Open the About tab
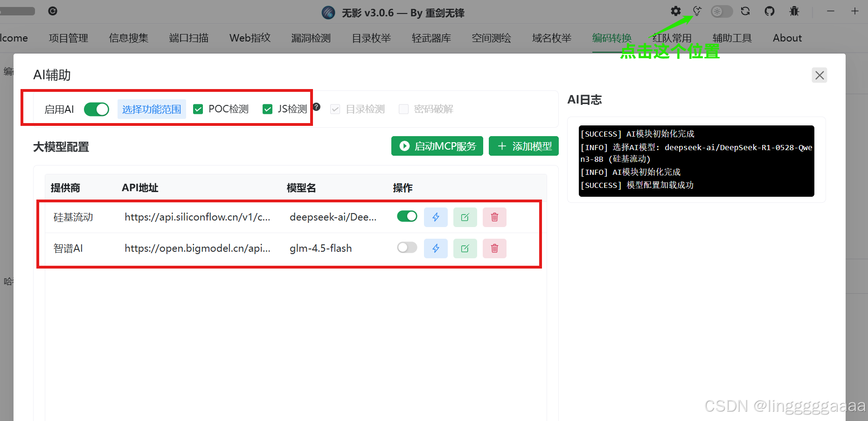Screen dimensions: 868x421 point(787,38)
